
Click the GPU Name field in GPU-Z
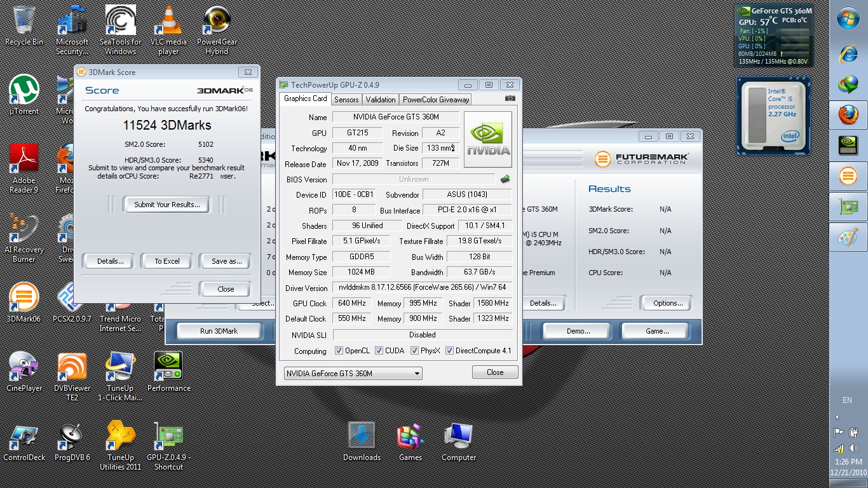click(395, 117)
